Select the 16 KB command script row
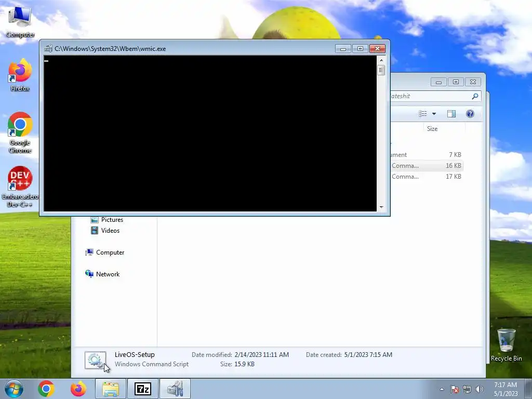The width and height of the screenshot is (532, 399). [x=427, y=166]
